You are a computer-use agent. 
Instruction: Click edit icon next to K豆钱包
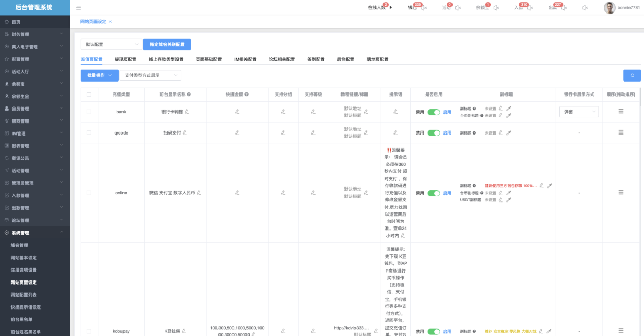coord(184,331)
